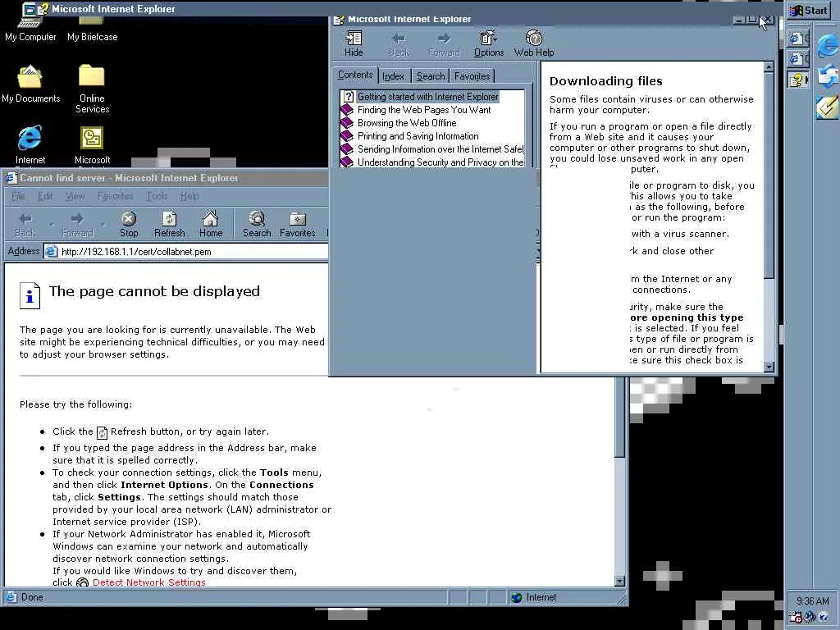Select the My Briefcase desktop icon
The width and height of the screenshot is (840, 630).
point(92,30)
